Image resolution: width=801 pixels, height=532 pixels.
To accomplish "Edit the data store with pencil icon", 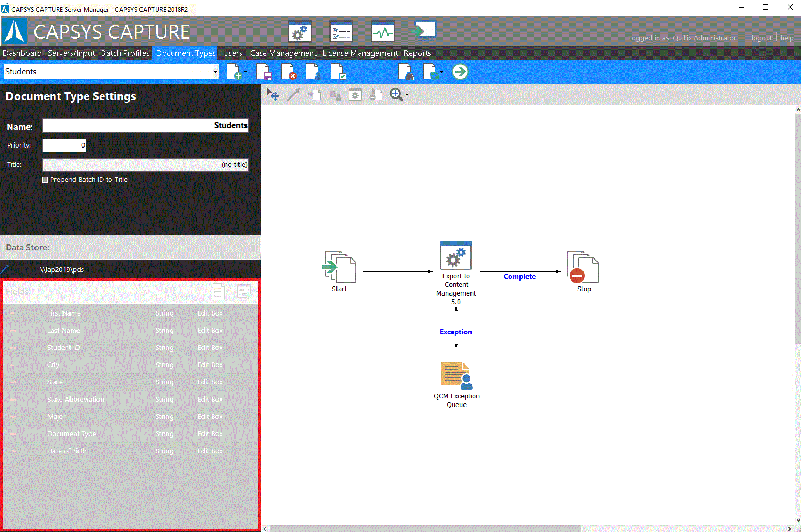I will click(5, 269).
